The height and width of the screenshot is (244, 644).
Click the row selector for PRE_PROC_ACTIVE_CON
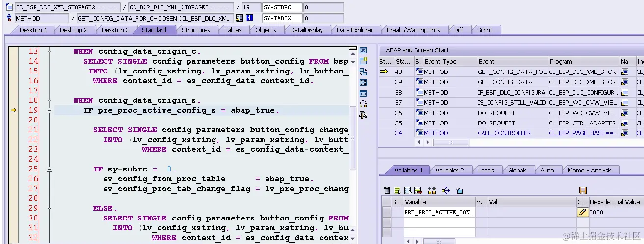point(387,212)
